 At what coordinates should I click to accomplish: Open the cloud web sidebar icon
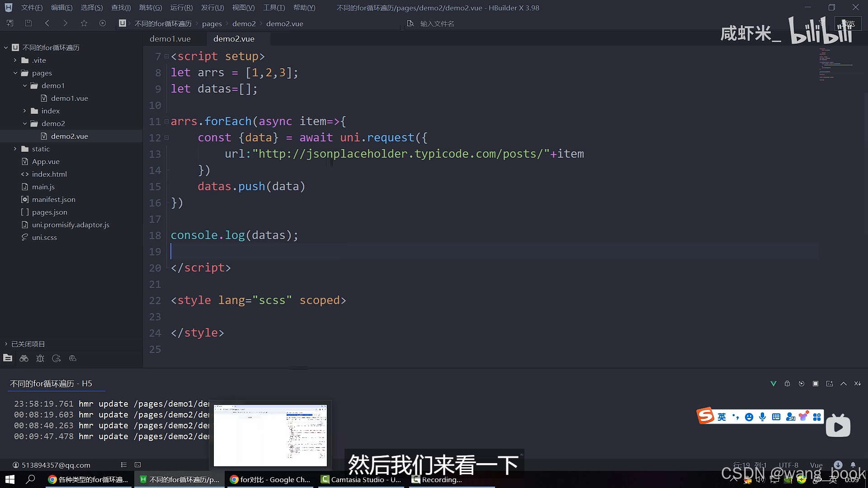coord(73,358)
